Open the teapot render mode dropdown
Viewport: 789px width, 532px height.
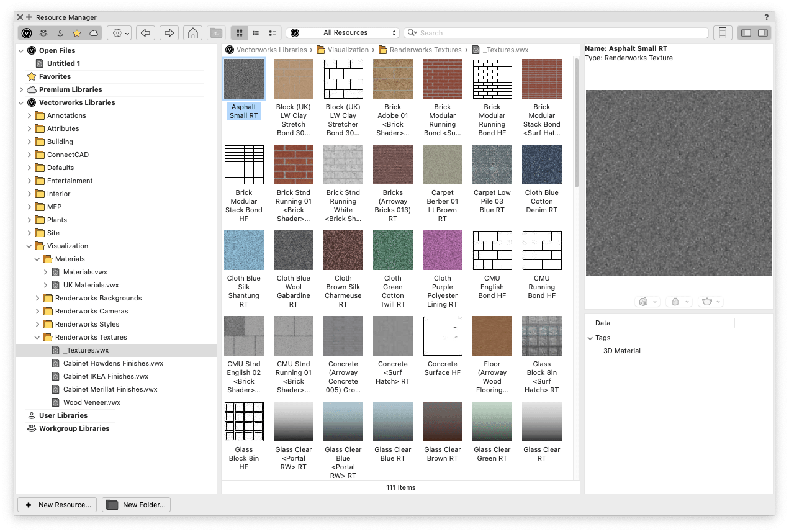click(711, 302)
